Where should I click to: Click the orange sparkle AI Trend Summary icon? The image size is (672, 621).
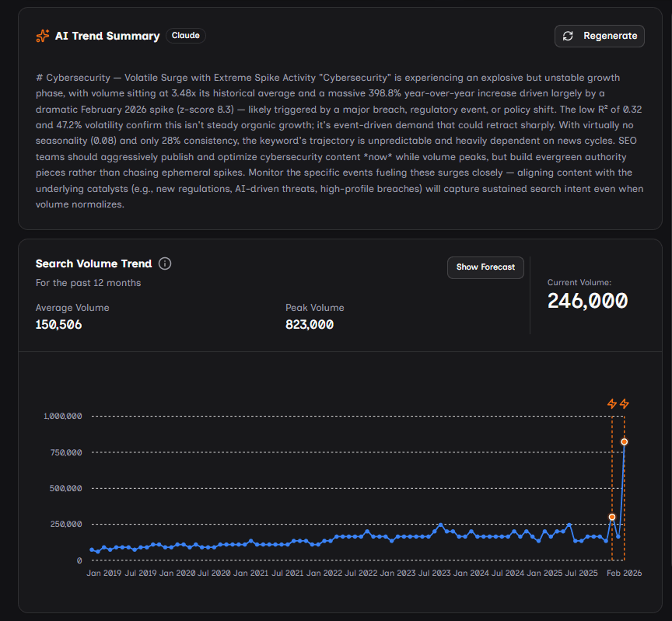point(43,36)
